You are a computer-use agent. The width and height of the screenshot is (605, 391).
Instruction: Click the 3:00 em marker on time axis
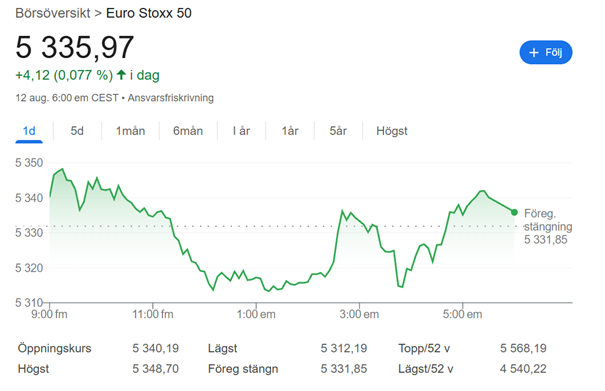(359, 314)
